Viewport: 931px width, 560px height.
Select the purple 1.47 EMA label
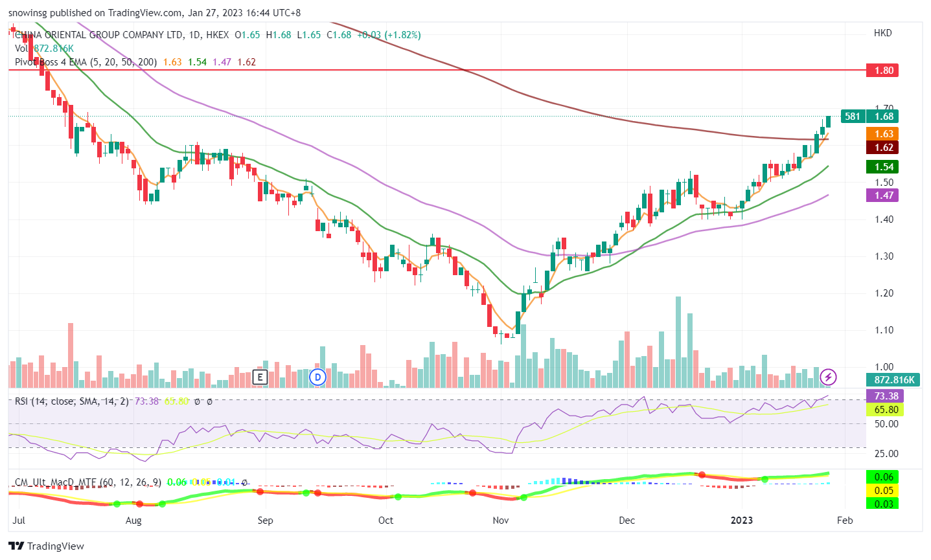click(x=882, y=195)
